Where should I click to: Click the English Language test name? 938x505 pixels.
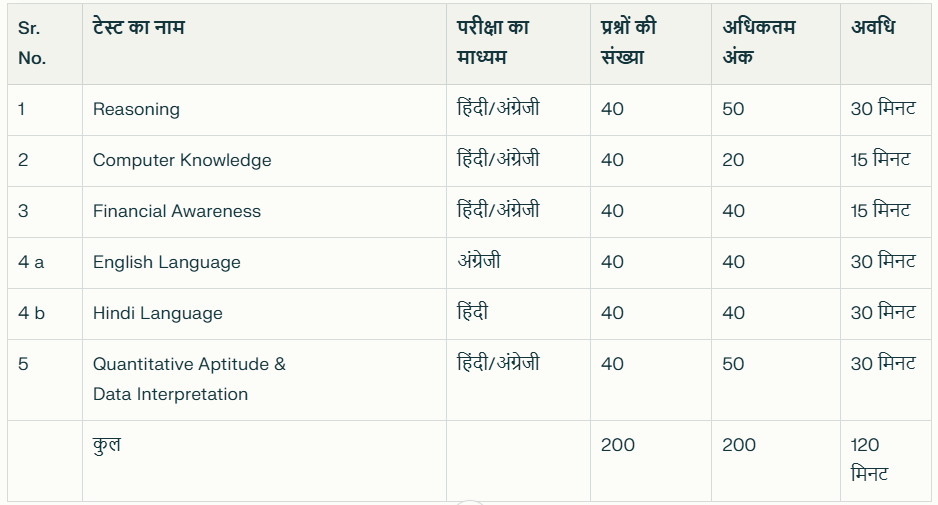[166, 262]
